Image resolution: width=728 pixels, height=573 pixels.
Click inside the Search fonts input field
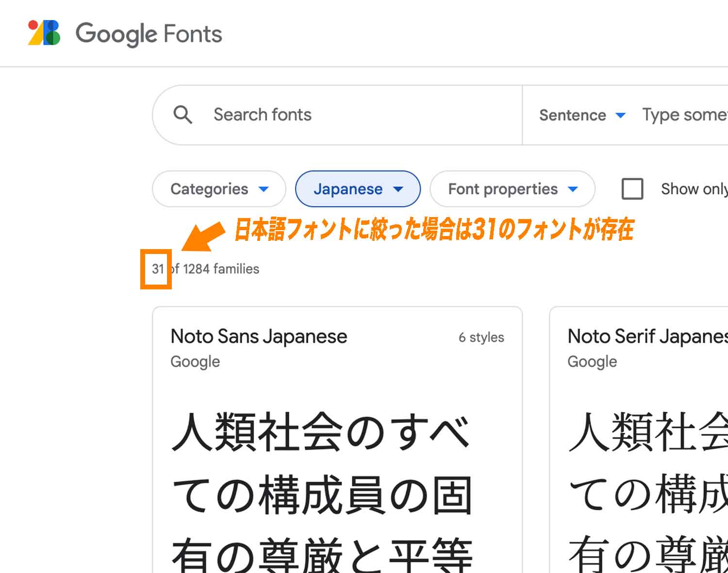coord(291,115)
